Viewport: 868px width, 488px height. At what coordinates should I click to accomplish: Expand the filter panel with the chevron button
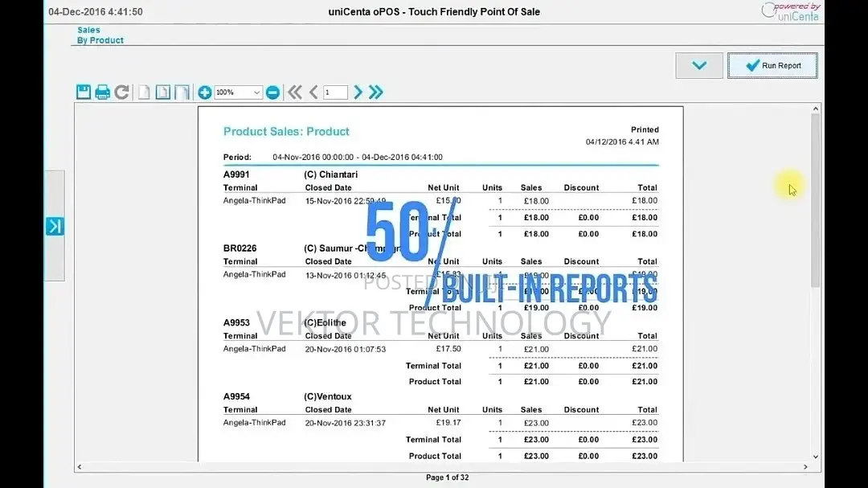pos(699,65)
